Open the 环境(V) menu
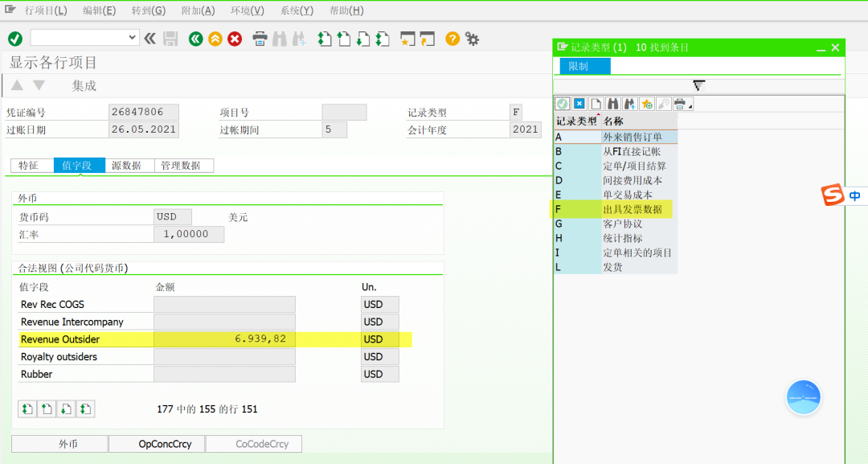 [x=247, y=10]
